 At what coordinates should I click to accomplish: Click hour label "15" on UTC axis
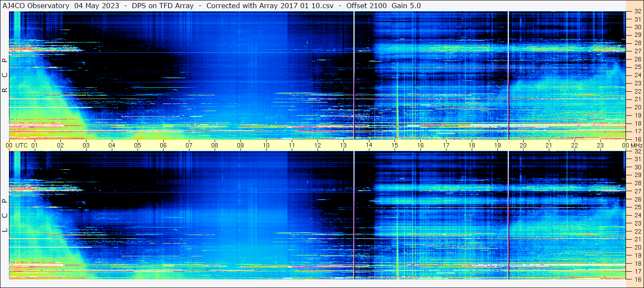click(395, 145)
